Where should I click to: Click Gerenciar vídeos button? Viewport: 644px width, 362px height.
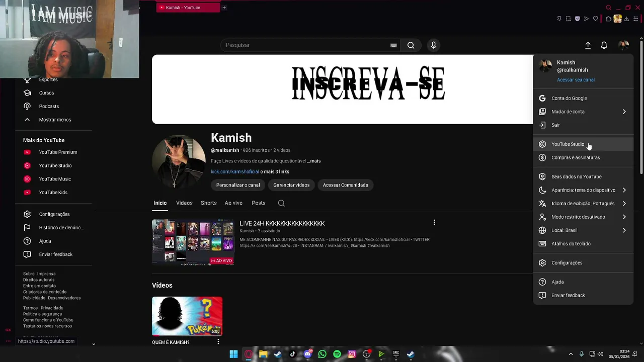point(291,185)
